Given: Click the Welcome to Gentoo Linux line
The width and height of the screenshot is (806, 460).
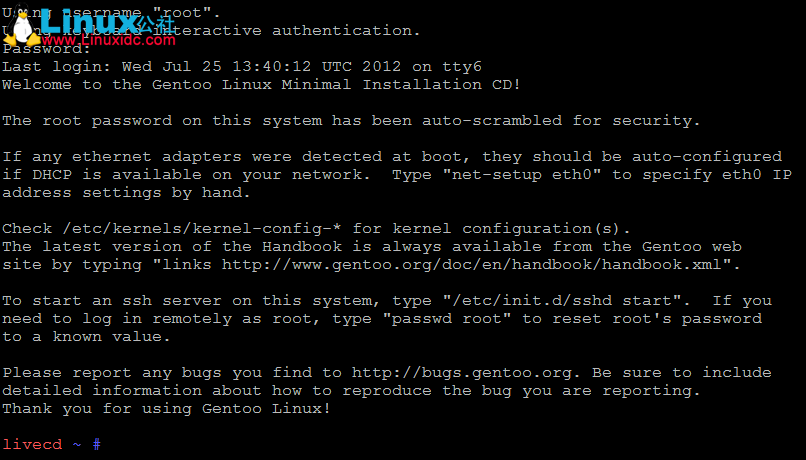Looking at the screenshot, I should 261,85.
